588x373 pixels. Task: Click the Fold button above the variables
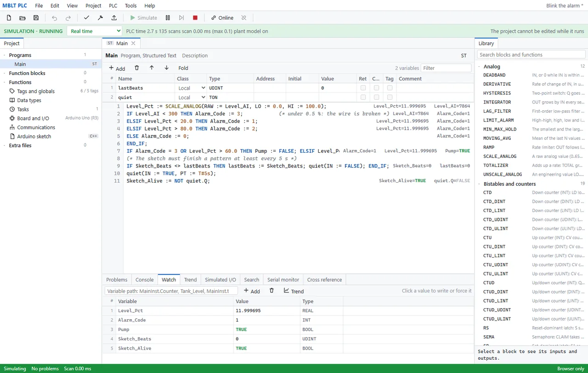click(x=183, y=68)
